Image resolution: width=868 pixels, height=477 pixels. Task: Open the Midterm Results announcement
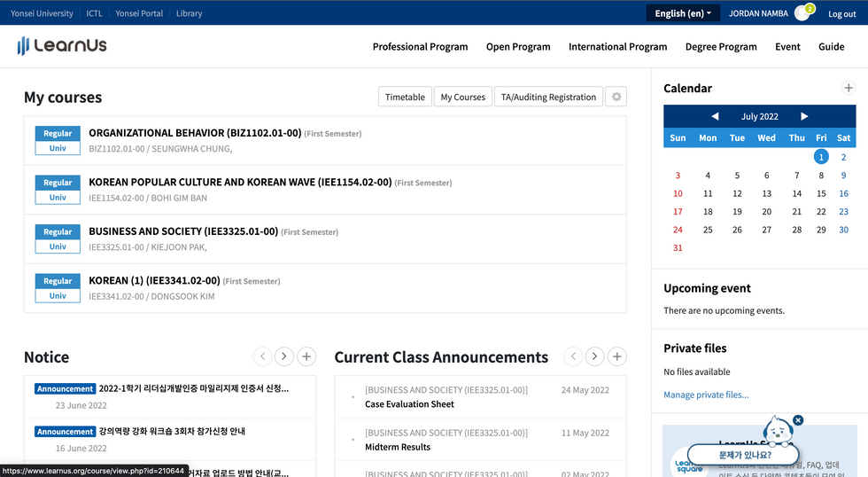pos(398,447)
